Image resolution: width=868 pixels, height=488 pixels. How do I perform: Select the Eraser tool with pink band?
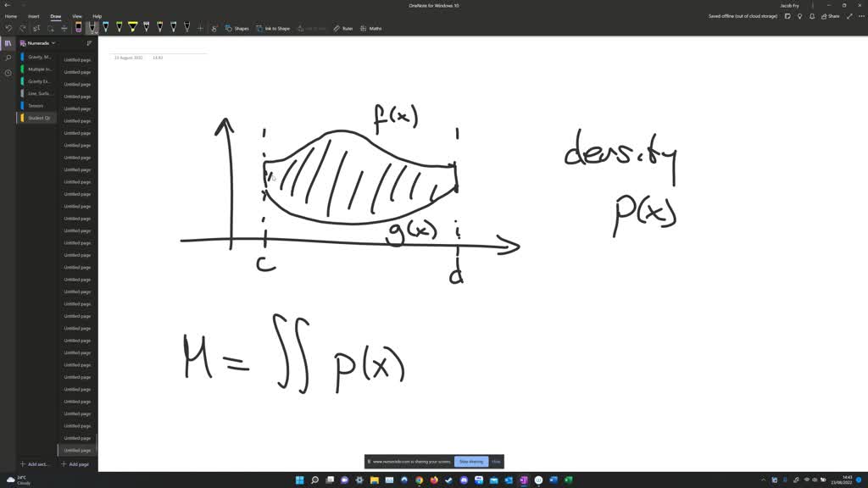[x=79, y=27]
